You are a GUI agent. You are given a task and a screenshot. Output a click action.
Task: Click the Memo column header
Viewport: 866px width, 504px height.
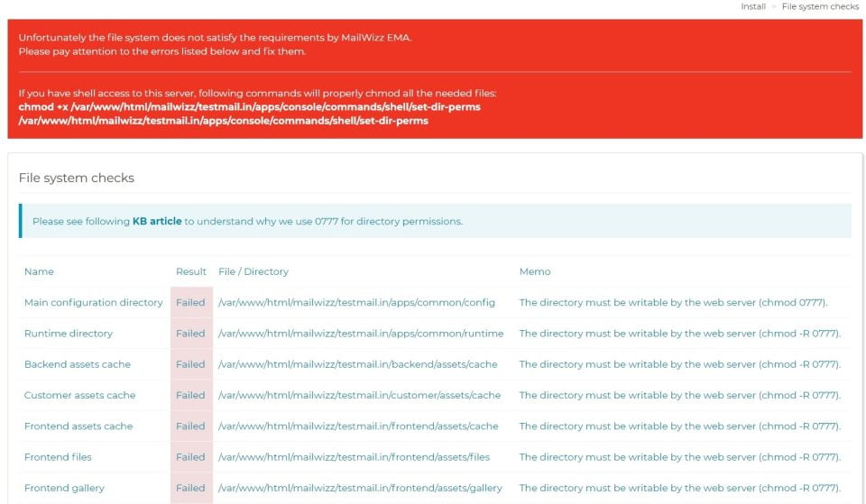[x=535, y=271]
